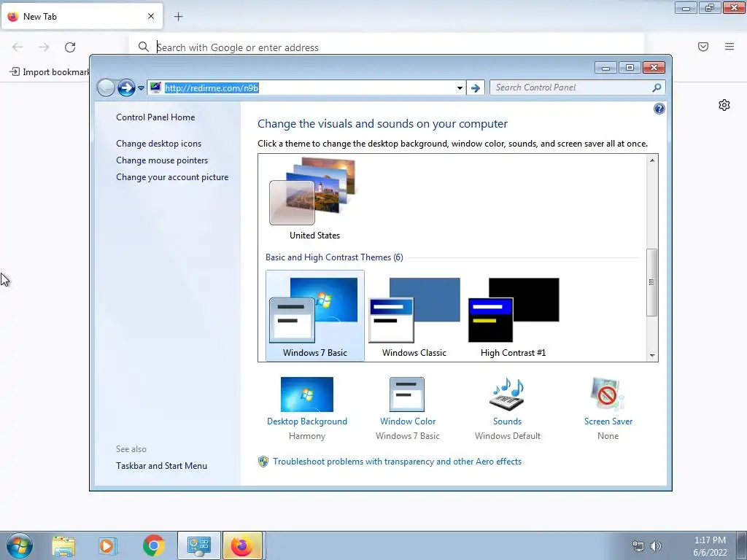Open Screen Saver settings icon
The image size is (747, 560).
coord(608,394)
